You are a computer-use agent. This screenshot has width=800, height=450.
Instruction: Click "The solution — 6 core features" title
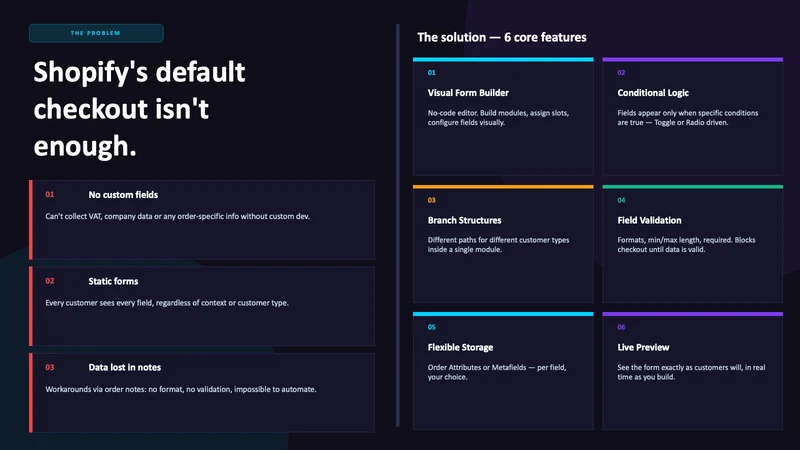(502, 37)
